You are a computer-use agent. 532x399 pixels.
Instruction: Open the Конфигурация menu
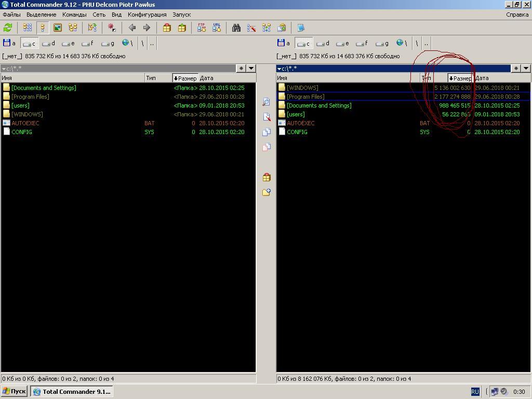pos(147,15)
